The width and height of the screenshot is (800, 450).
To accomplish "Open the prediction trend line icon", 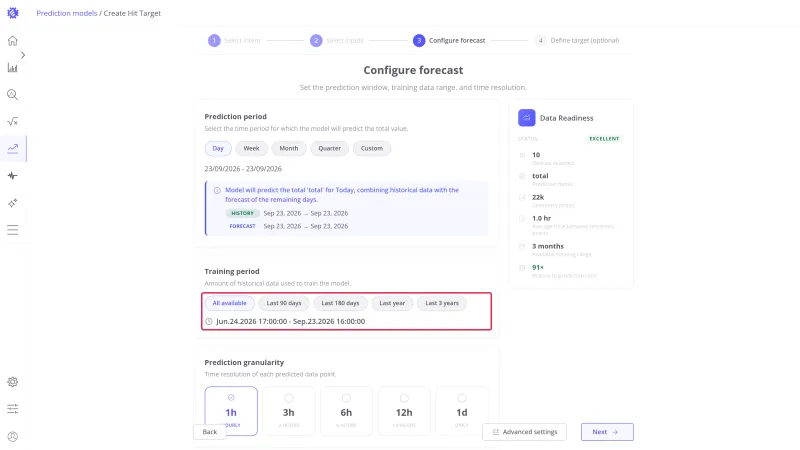I will coord(13,148).
